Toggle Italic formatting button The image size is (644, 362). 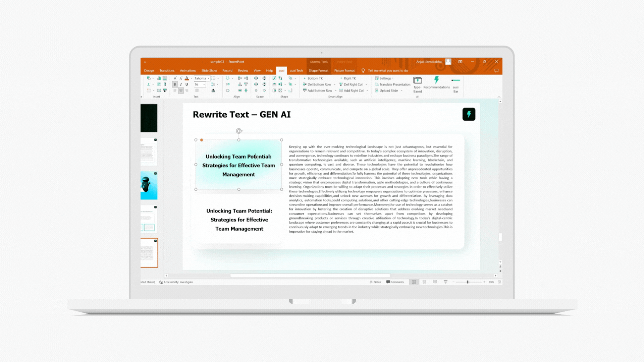coord(181,84)
